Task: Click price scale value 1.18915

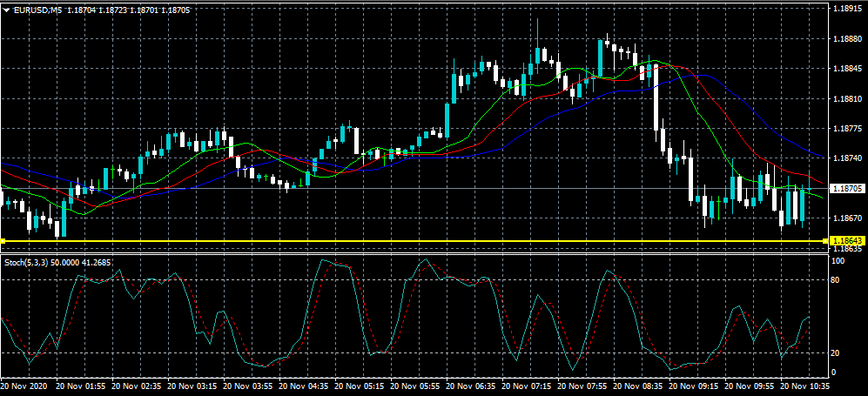Action: pyautogui.click(x=849, y=9)
